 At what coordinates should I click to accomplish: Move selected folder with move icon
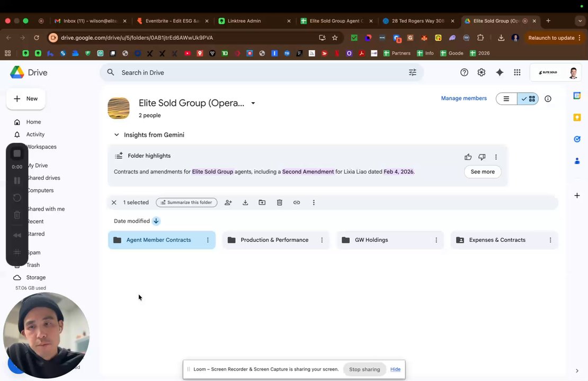pyautogui.click(x=262, y=202)
